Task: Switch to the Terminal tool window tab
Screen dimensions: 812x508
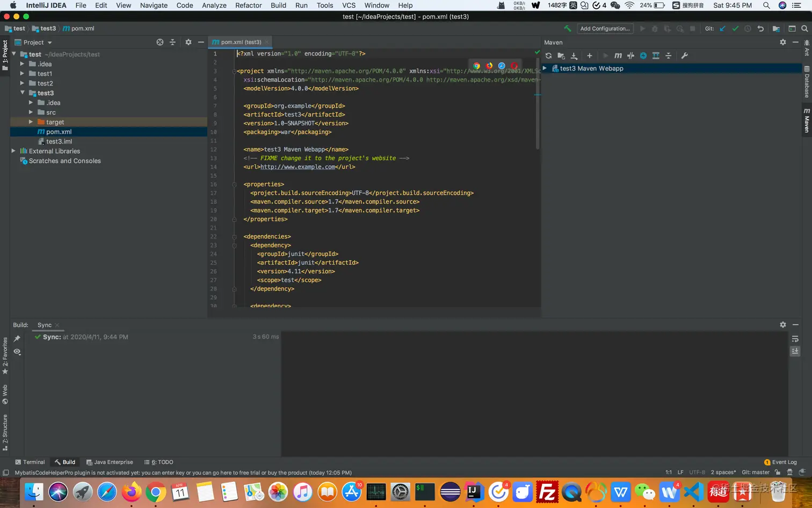Action: click(x=30, y=462)
